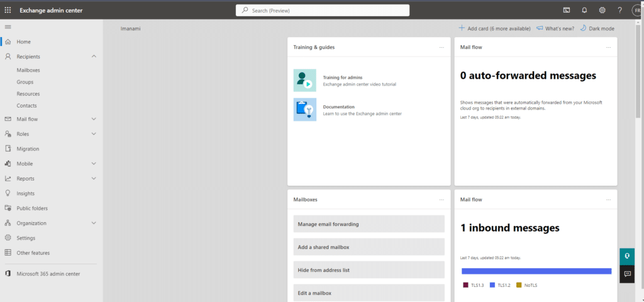Click the Reports chart icon
The image size is (644, 302).
tap(8, 178)
